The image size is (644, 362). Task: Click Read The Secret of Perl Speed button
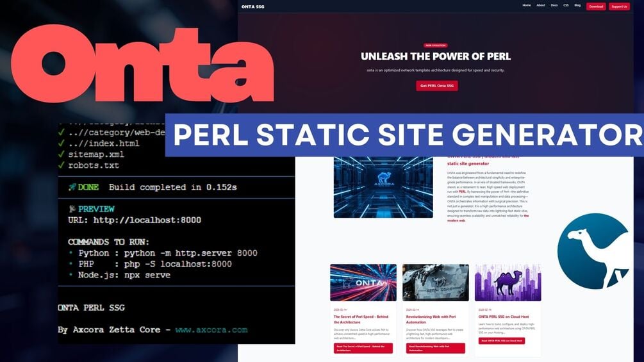pos(363,348)
